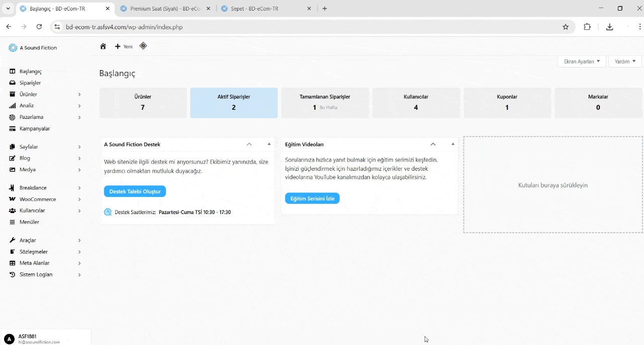Click the Analiz bar chart icon
The image size is (644, 345).
tap(13, 106)
